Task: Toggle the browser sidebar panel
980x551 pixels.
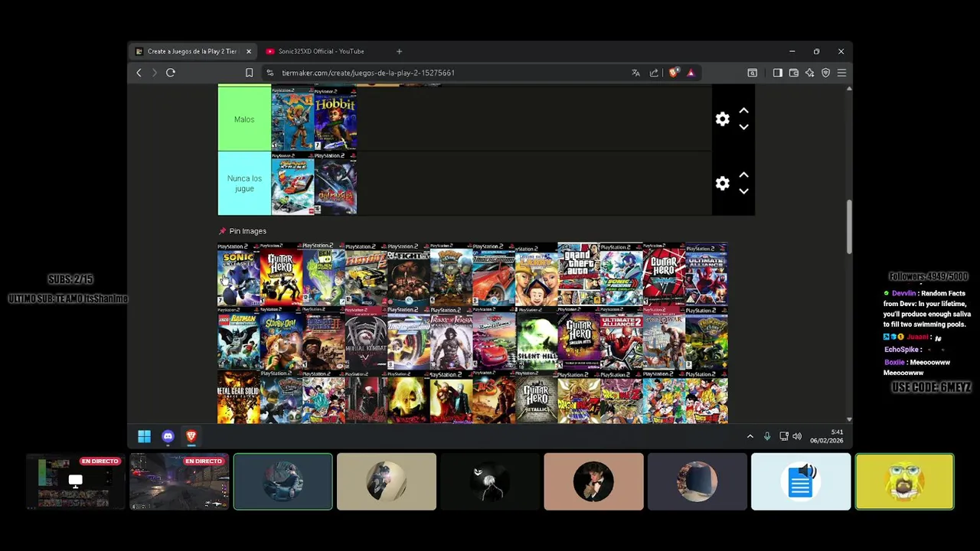Action: (x=778, y=73)
